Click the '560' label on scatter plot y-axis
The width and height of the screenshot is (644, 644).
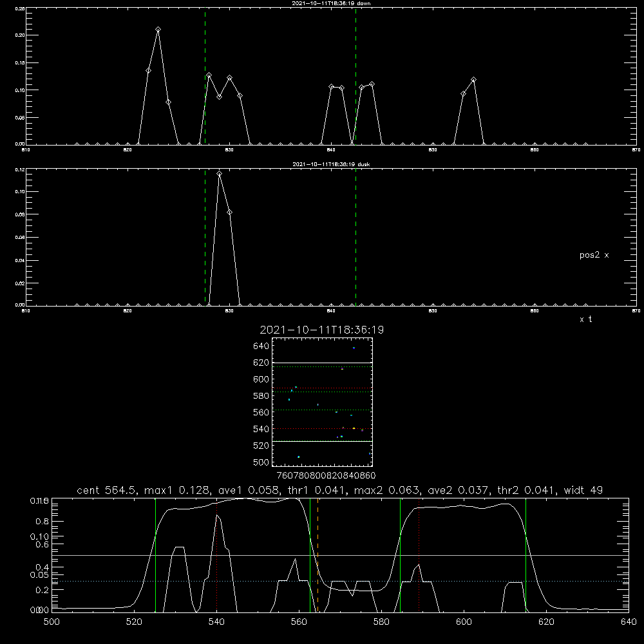(261, 412)
